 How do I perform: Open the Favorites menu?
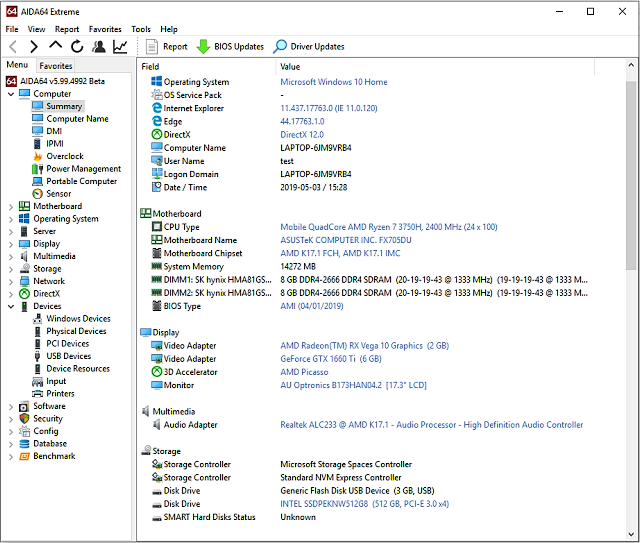tap(105, 29)
